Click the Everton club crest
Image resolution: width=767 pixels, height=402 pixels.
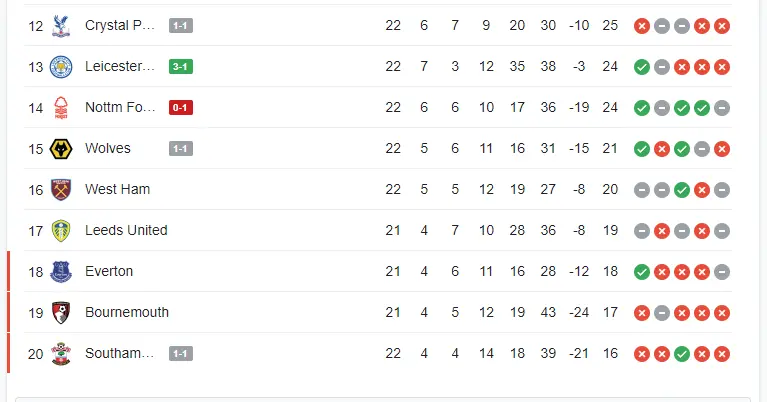coord(62,271)
